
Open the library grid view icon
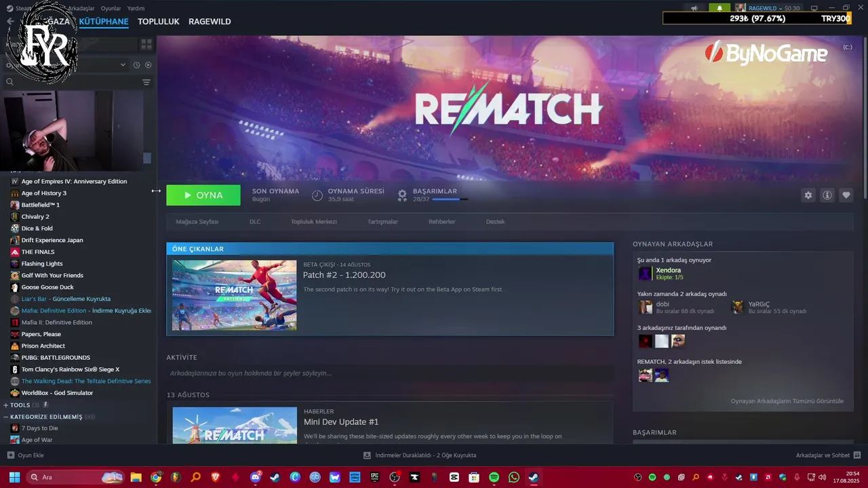pyautogui.click(x=146, y=45)
